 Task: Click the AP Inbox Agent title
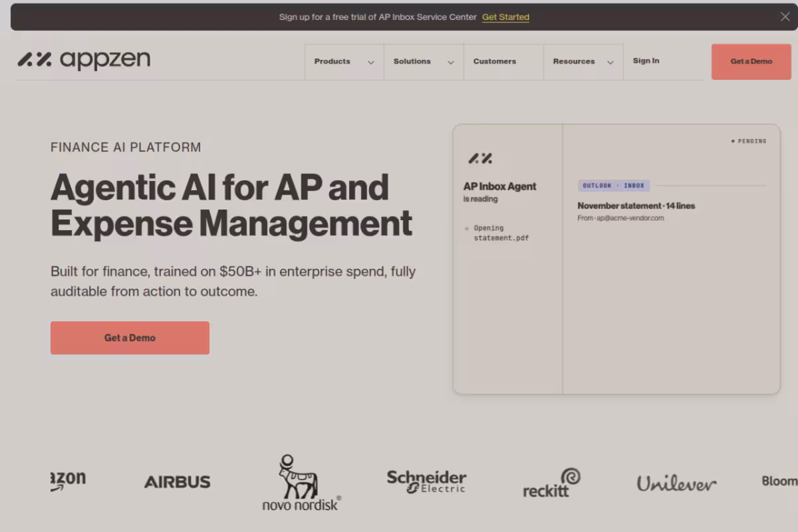point(499,187)
